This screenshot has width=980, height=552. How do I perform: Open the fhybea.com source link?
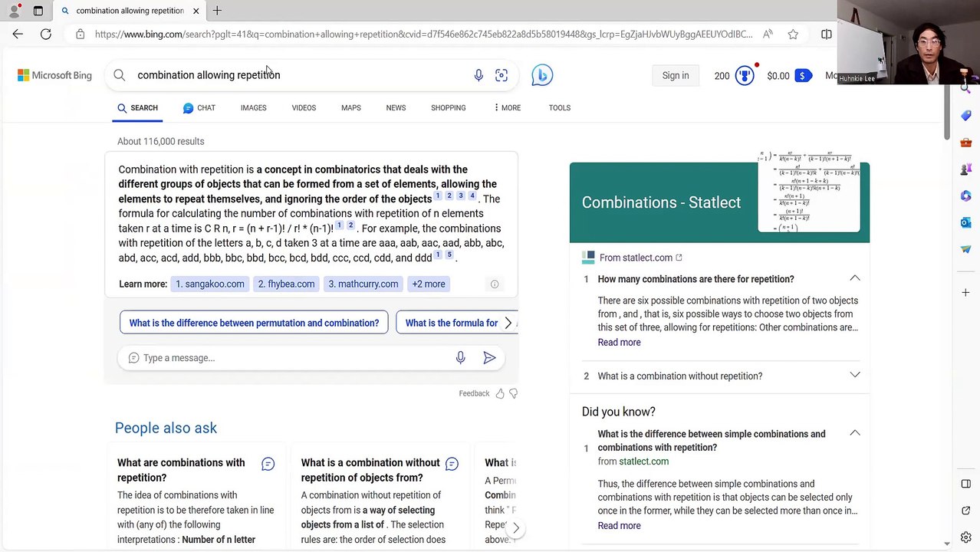[x=286, y=284]
